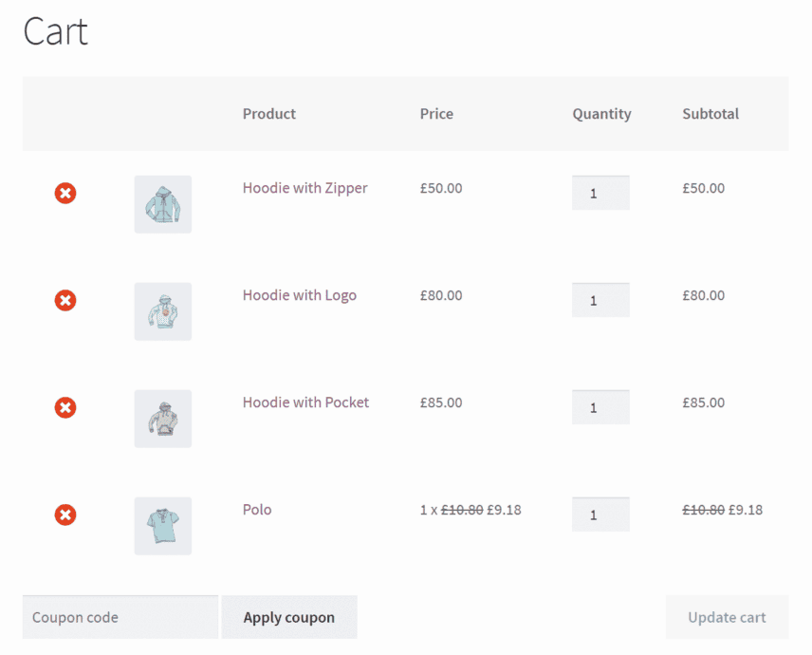Image resolution: width=812 pixels, height=655 pixels.
Task: Remove Hoodie with Pocket from cart
Action: [x=65, y=407]
